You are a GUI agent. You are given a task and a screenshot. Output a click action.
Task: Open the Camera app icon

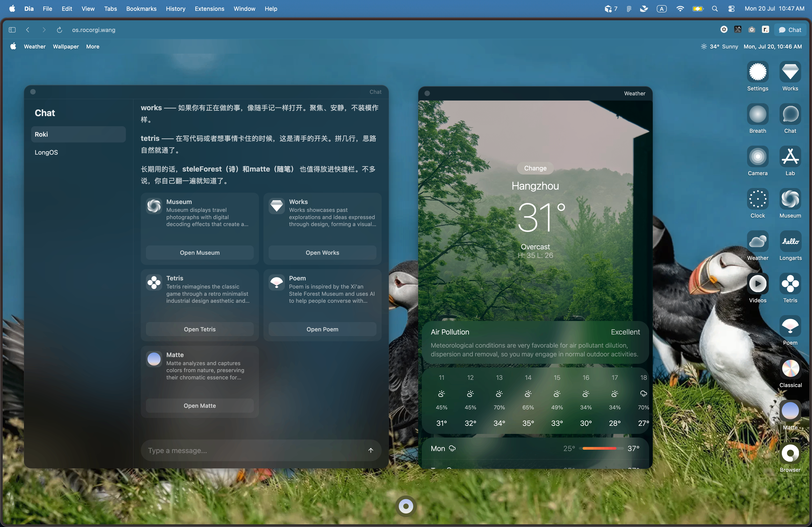pos(757,157)
